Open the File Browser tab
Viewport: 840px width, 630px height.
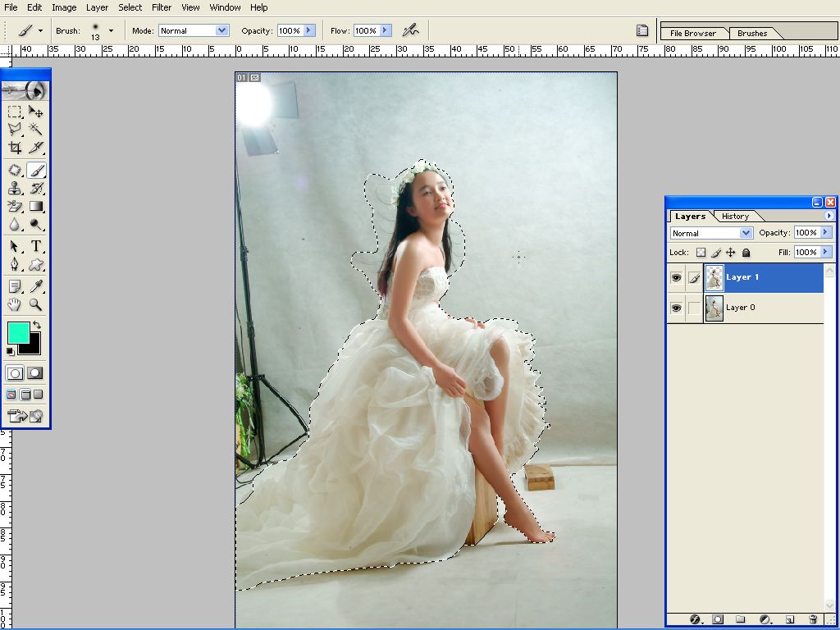click(x=692, y=34)
